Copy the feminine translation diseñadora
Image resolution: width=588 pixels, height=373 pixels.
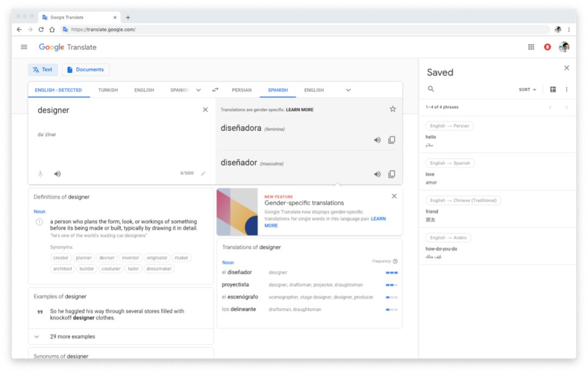[x=391, y=140]
